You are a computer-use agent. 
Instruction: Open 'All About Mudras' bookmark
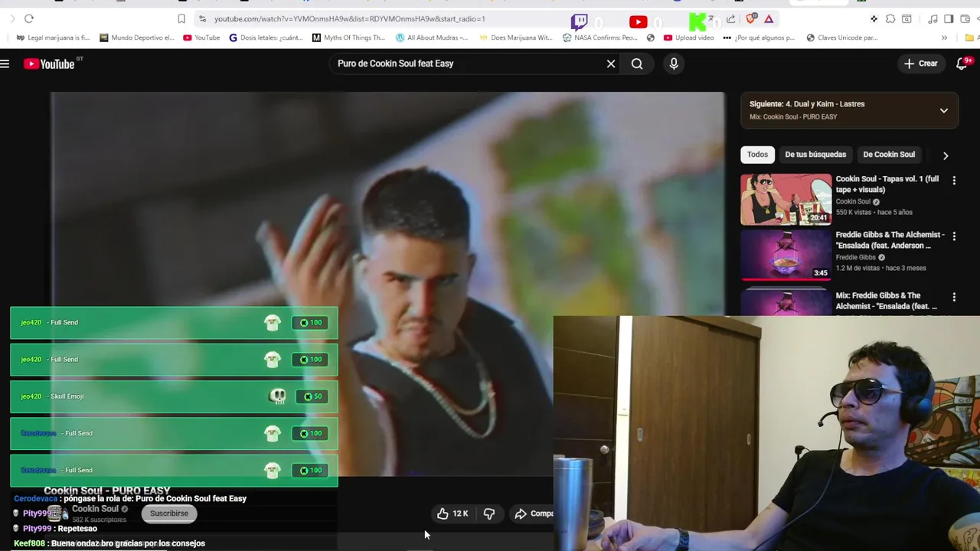pos(432,37)
